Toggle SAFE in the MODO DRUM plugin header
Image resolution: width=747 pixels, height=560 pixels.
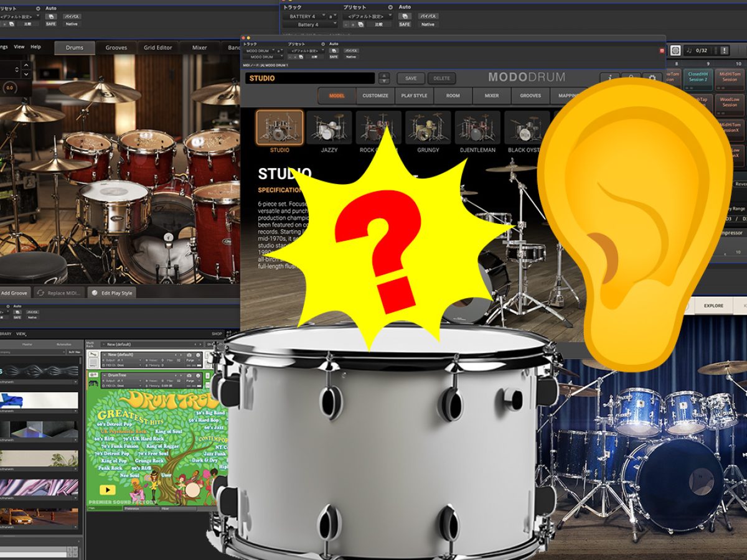click(x=334, y=57)
